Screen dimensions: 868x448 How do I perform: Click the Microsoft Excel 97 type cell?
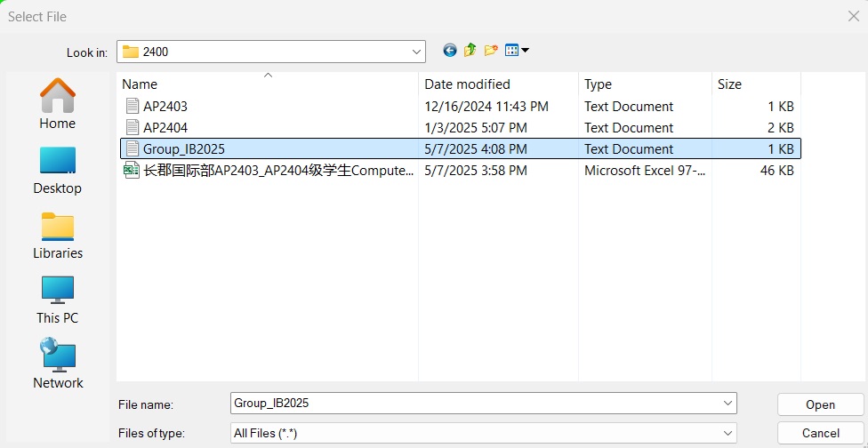(x=645, y=171)
